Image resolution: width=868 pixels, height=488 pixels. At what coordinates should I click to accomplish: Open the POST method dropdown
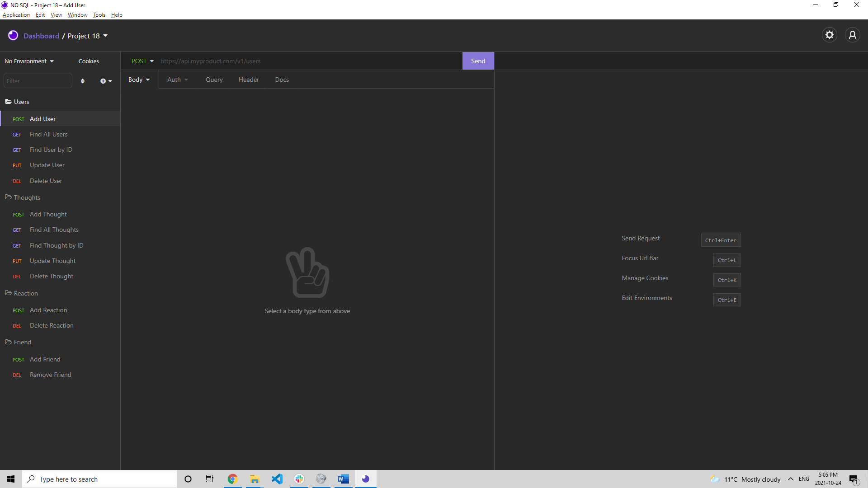click(142, 61)
